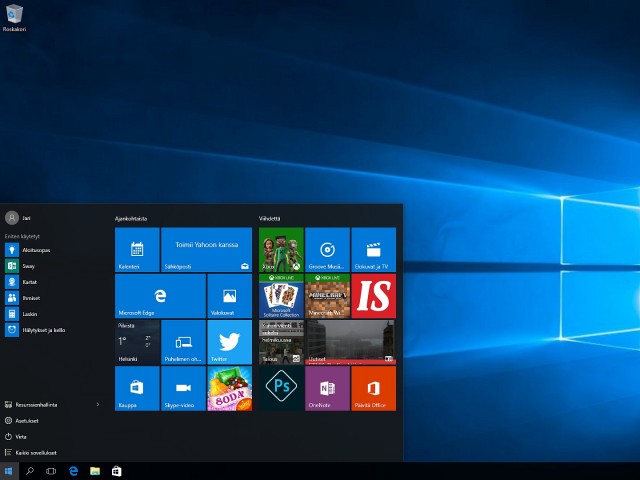Viewport: 640px width, 480px height.
Task: Open the Elokuvat ja TV tile
Action: [x=373, y=250]
